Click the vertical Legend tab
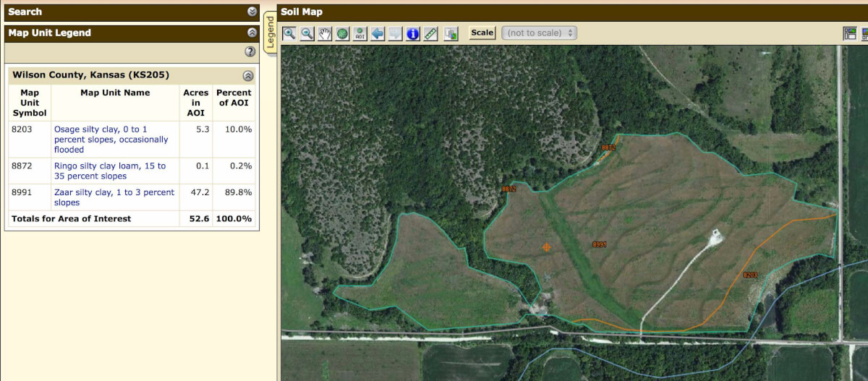868x381 pixels. pyautogui.click(x=270, y=33)
